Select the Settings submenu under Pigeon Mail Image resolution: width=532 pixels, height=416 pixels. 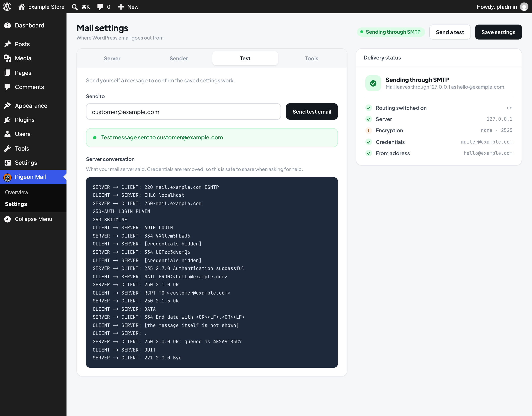pyautogui.click(x=16, y=204)
